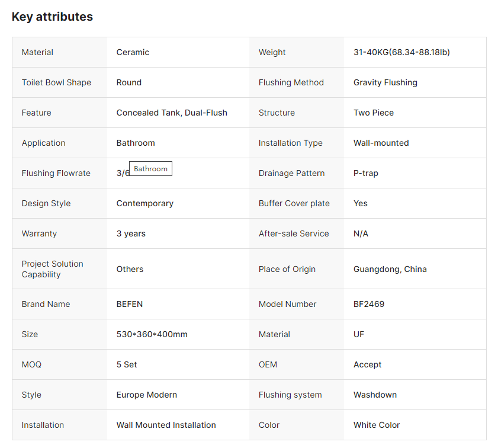Click the Gravity Flushing value

(385, 82)
